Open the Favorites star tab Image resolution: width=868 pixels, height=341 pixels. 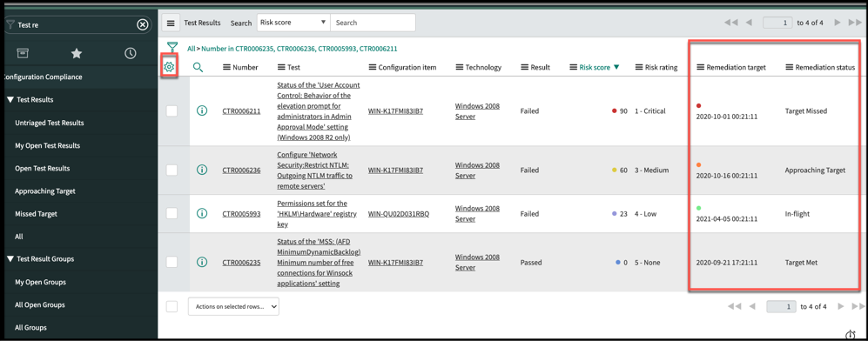77,53
